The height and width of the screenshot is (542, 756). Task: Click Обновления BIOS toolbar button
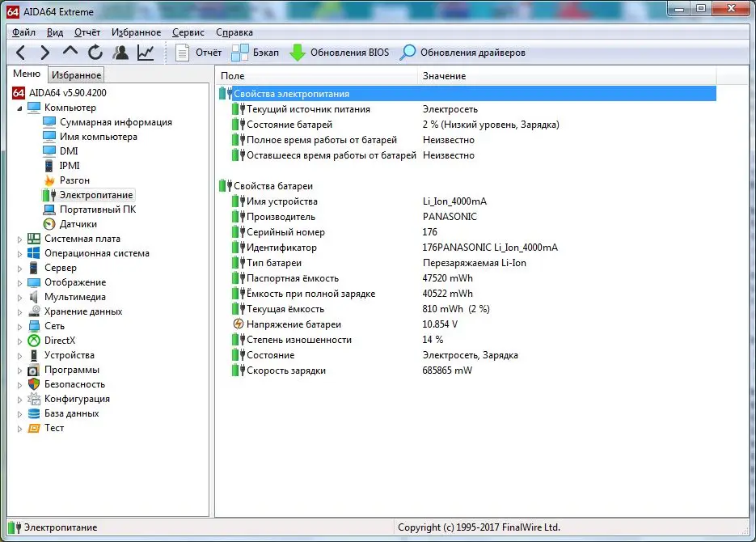coord(339,52)
